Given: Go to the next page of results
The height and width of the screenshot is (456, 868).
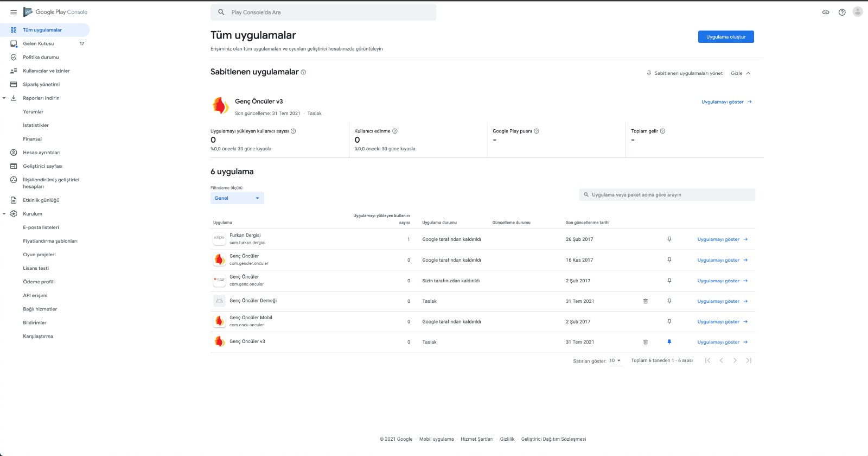Looking at the screenshot, I should click(735, 360).
